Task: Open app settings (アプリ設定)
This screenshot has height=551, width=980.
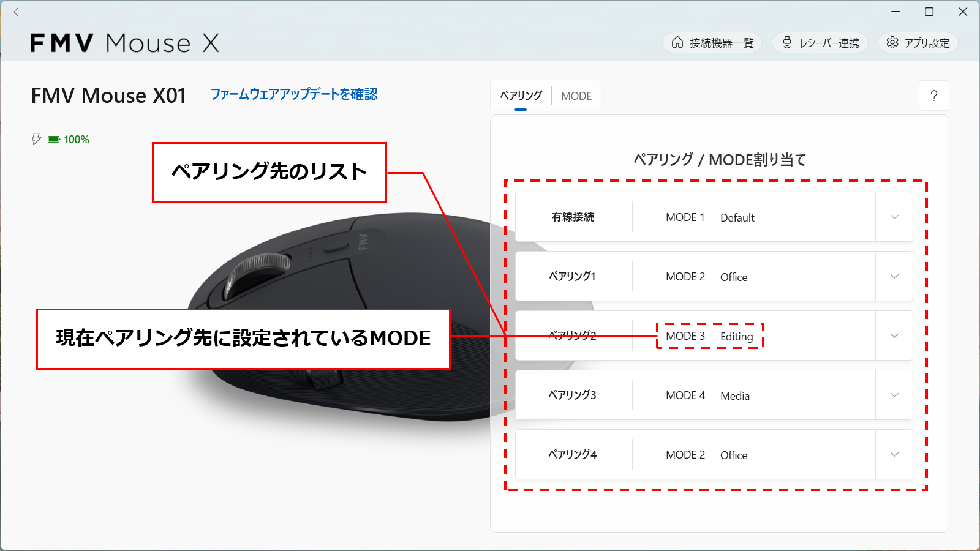Action: point(918,42)
